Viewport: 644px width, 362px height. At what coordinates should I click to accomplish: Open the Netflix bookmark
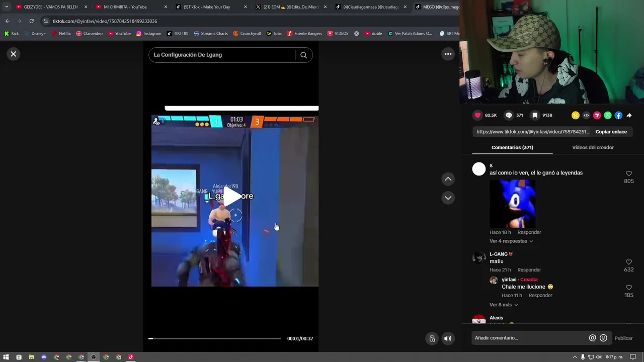pyautogui.click(x=61, y=34)
